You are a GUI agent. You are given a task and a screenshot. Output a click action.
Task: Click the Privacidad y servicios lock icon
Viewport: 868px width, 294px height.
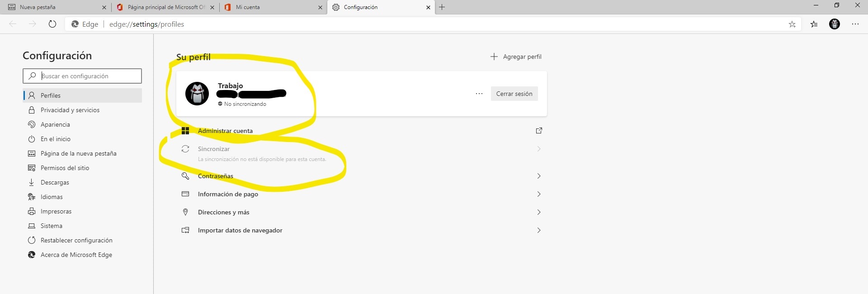coord(32,110)
